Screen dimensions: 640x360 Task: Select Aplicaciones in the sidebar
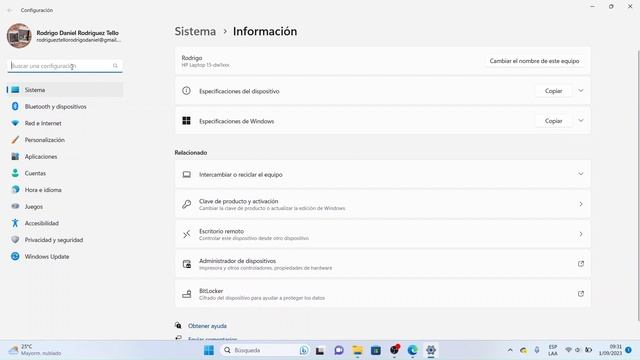65,157
